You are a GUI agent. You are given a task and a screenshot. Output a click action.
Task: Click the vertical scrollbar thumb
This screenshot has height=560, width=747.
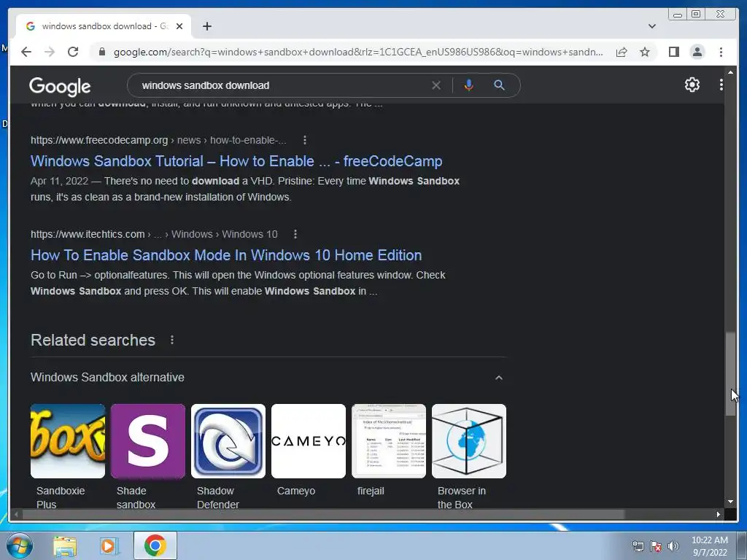729,374
